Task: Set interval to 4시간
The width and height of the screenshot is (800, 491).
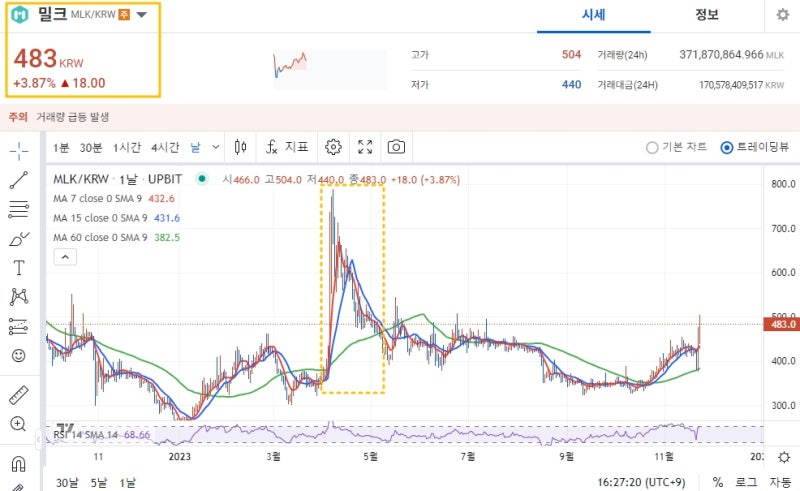Action: 165,148
